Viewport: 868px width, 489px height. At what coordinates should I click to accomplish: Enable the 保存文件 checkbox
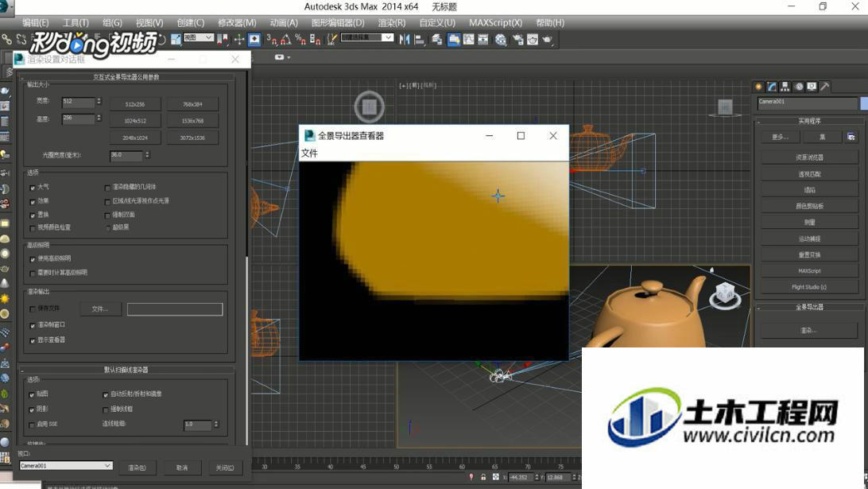pyautogui.click(x=32, y=309)
